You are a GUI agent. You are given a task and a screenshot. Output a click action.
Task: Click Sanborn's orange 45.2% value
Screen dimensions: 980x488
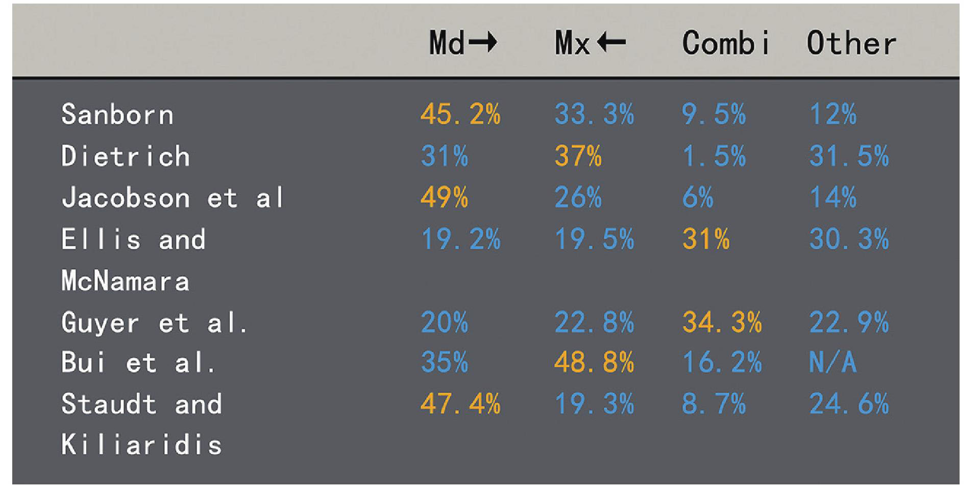pos(460,114)
